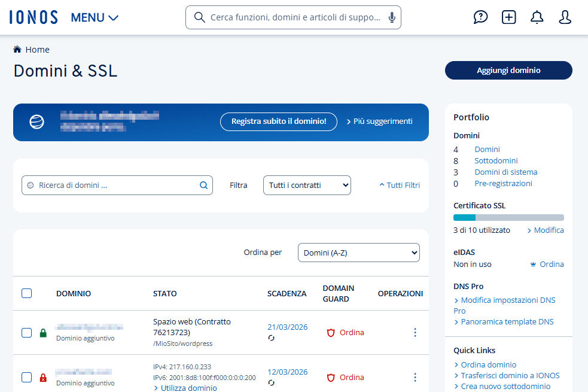Open the Sottodomini link in Portfolio
588x392 pixels.
pyautogui.click(x=496, y=160)
